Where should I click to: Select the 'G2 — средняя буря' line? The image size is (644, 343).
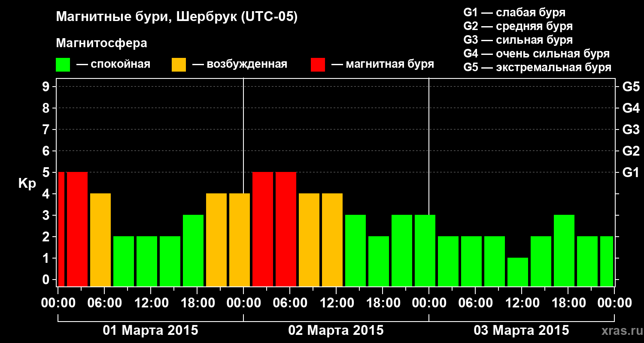pyautogui.click(x=518, y=26)
